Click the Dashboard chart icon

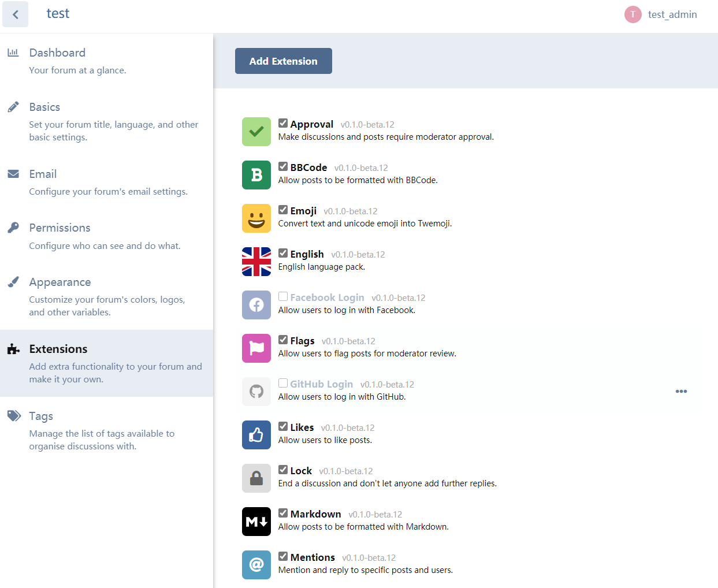(x=13, y=53)
